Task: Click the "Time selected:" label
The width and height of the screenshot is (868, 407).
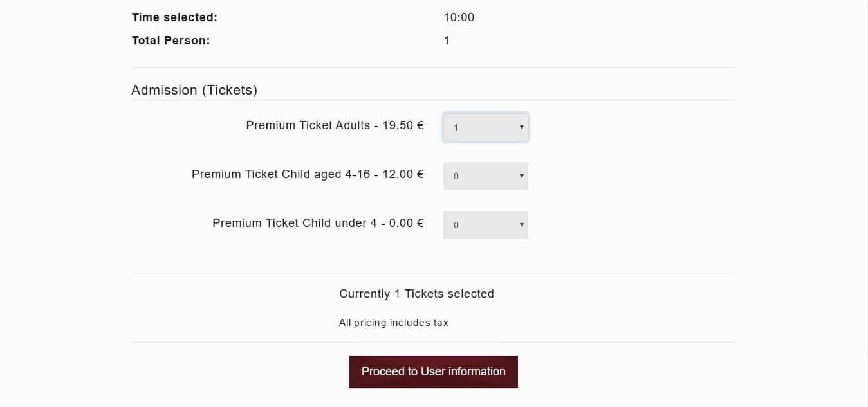Action: (174, 17)
